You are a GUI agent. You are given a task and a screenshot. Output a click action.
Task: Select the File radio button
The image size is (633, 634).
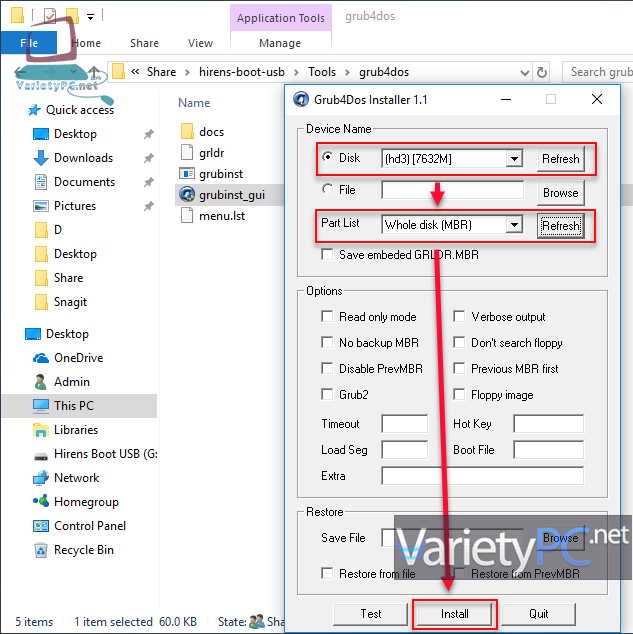[x=327, y=189]
